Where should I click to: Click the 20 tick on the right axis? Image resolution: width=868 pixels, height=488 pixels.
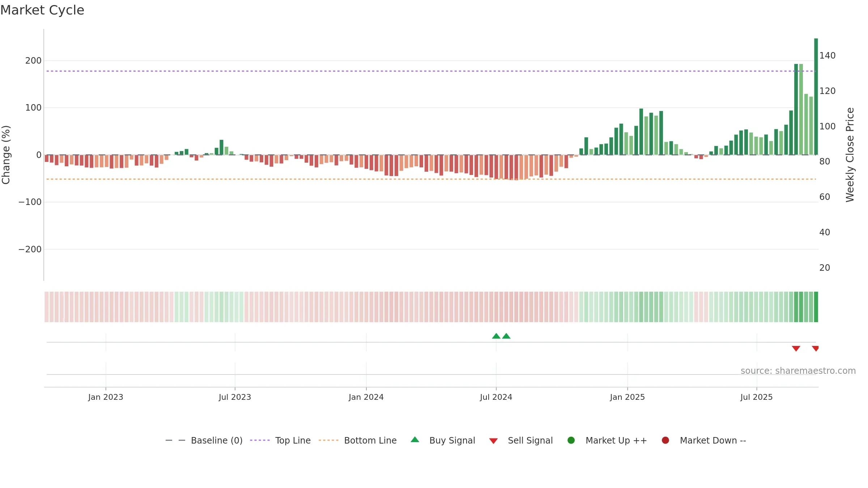825,267
